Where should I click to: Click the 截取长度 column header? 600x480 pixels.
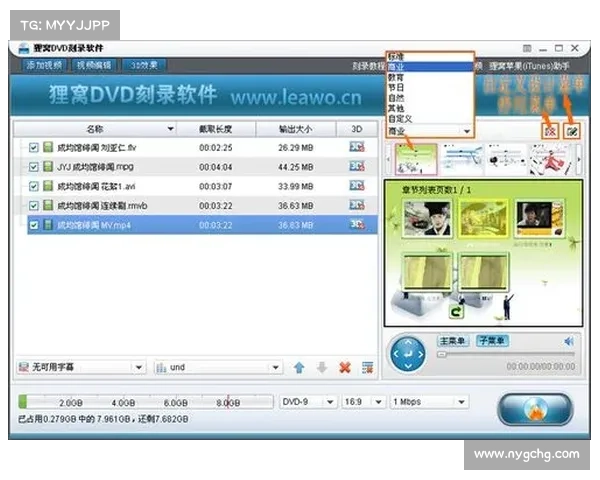click(216, 129)
